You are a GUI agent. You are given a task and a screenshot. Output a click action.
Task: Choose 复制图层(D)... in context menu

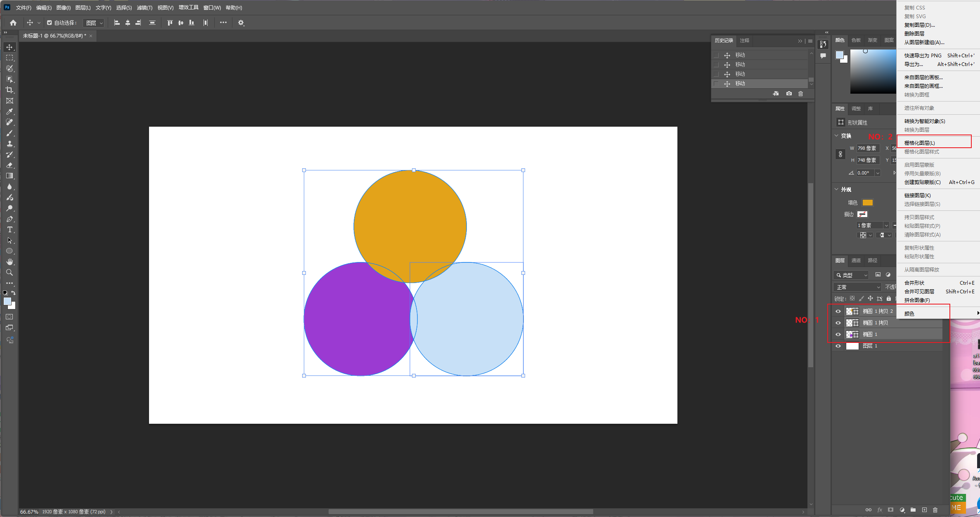pos(920,25)
